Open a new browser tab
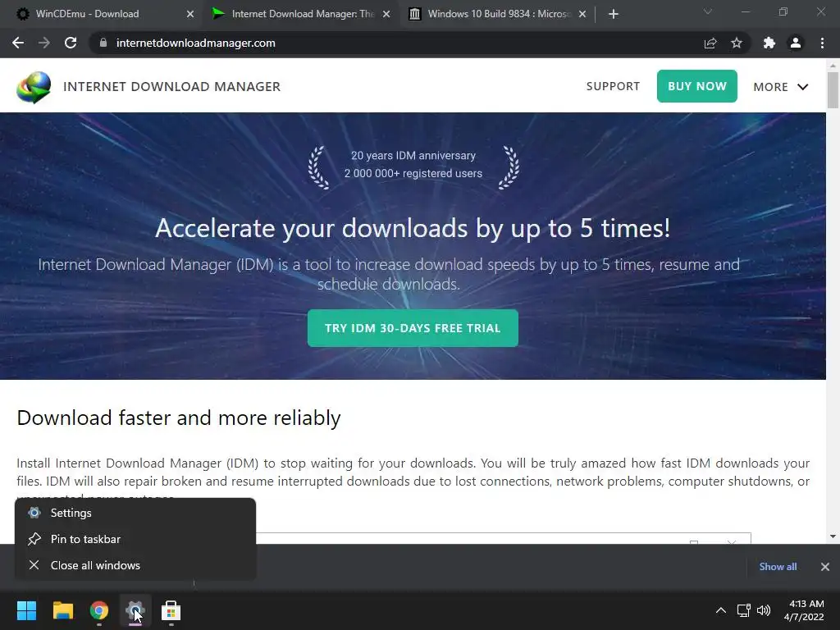 pos(614,14)
